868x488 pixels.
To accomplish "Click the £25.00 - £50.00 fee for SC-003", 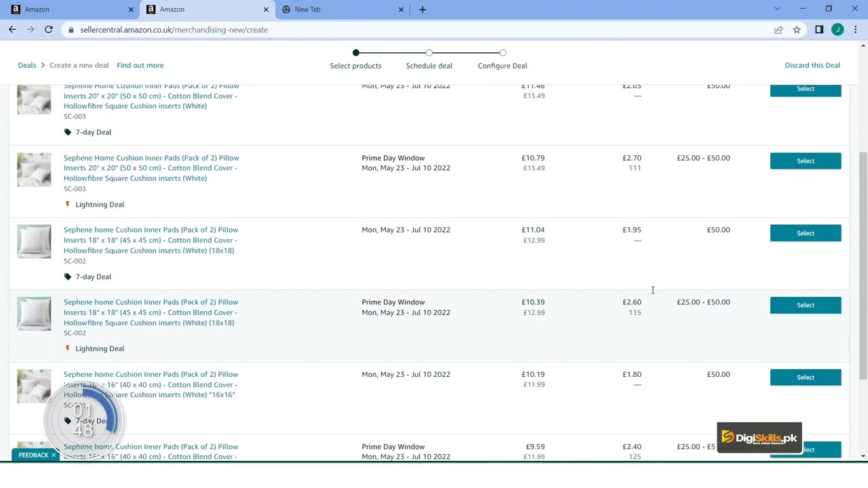I will (703, 158).
